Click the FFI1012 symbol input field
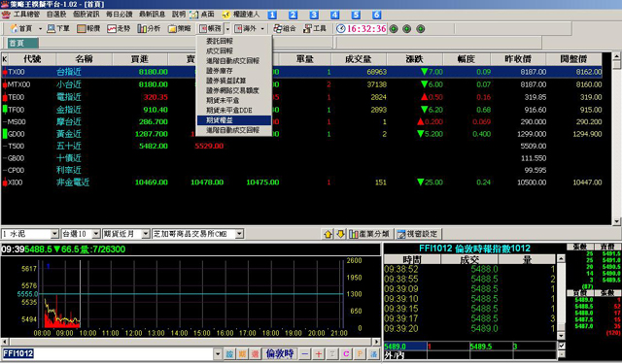Screen dimensions: 622x364 (x=108, y=353)
